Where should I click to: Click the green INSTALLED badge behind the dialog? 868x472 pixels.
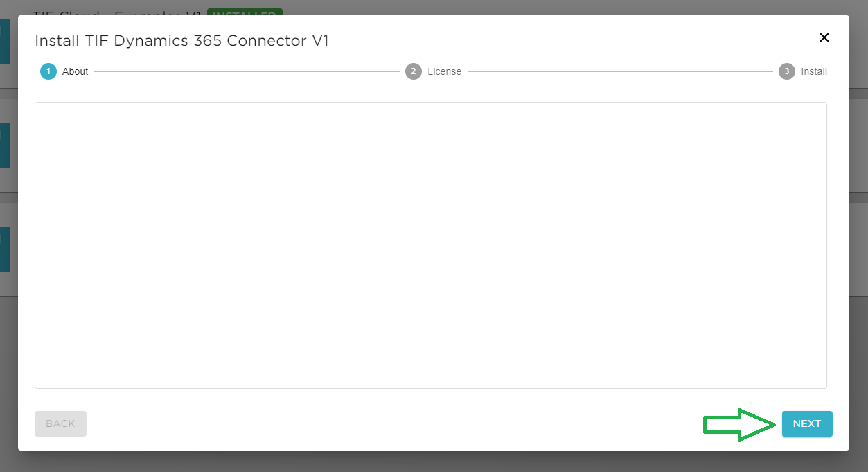pos(245,12)
